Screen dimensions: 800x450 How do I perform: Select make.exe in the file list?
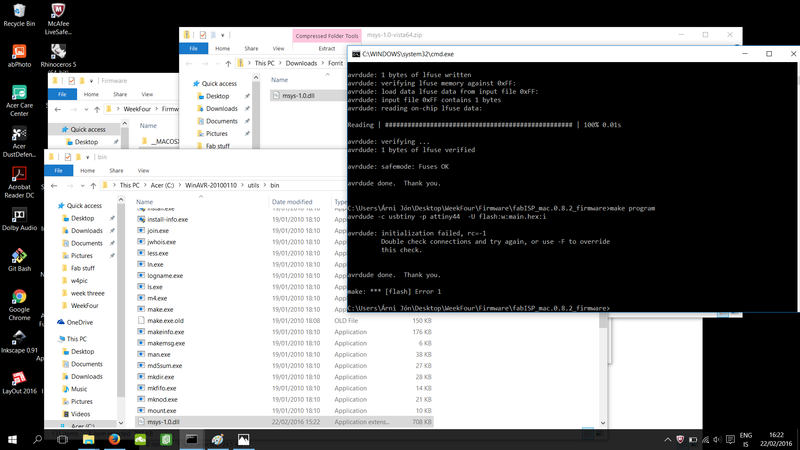[x=160, y=309]
